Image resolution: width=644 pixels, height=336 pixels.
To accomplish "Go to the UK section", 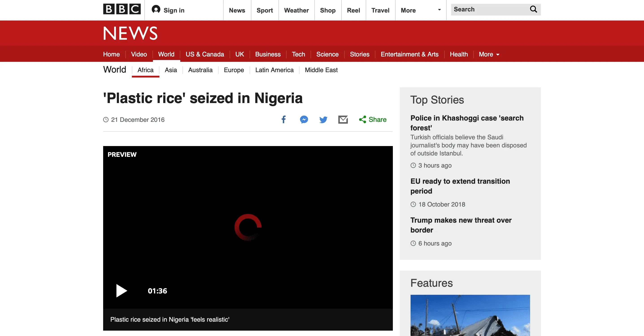I will click(239, 54).
